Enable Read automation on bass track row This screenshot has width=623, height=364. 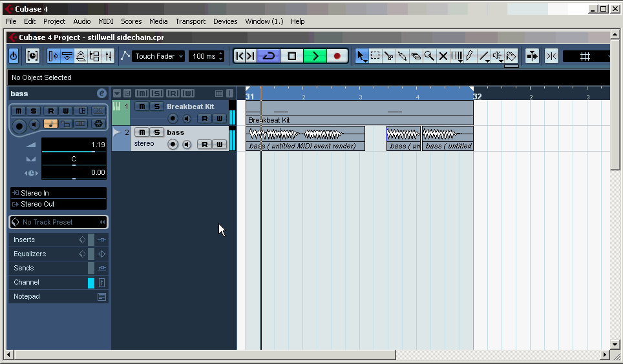(205, 145)
